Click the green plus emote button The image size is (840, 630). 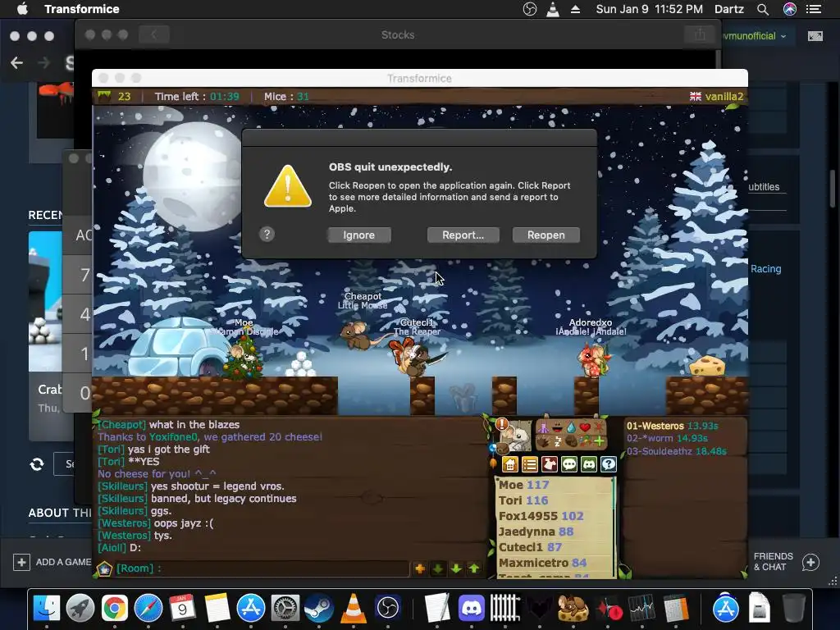coord(599,441)
